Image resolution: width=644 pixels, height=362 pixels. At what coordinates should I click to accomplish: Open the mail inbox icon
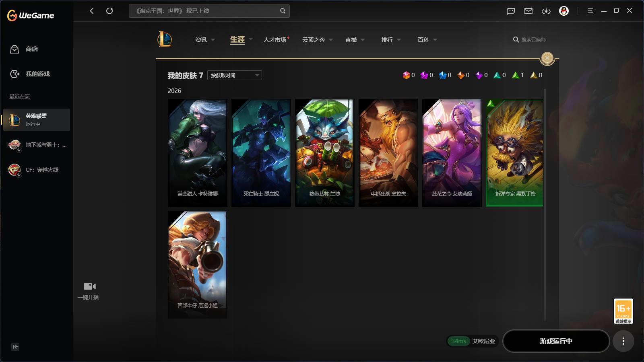point(528,11)
